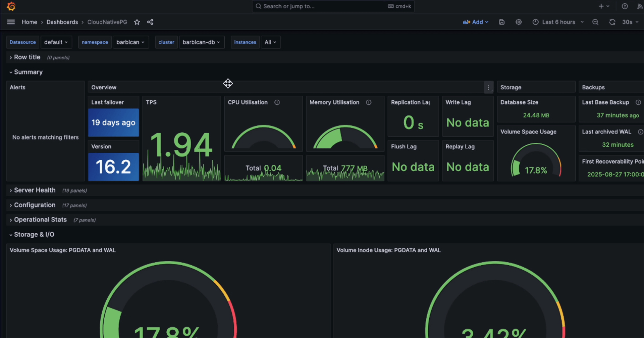The image size is (644, 338).
Task: Click the Grafana logo icon
Action: tap(11, 6)
